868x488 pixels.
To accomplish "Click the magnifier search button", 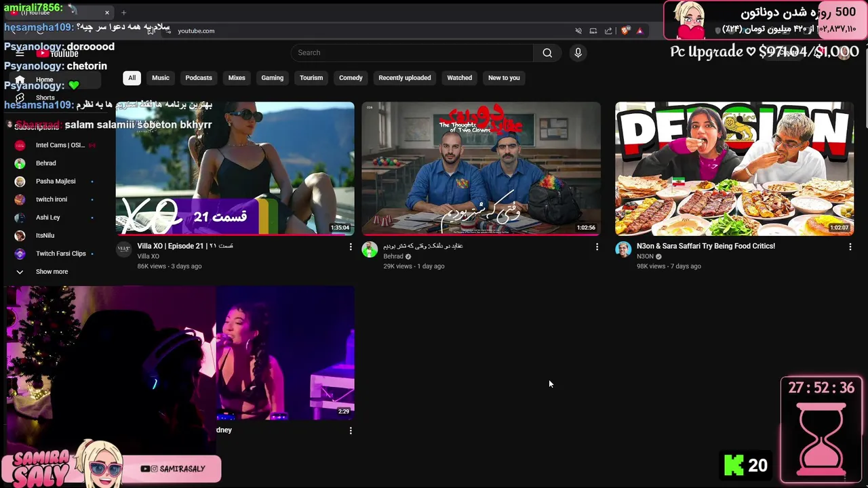I will pyautogui.click(x=547, y=53).
